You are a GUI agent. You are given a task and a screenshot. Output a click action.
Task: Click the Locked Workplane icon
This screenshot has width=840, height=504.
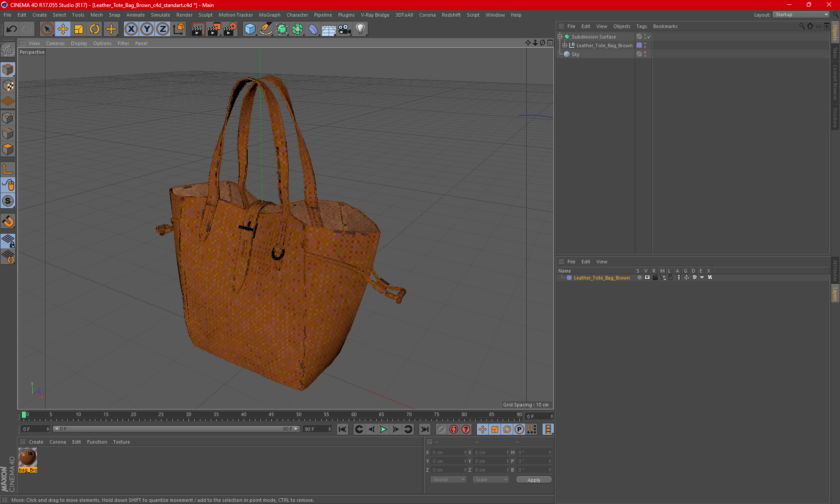(x=8, y=241)
